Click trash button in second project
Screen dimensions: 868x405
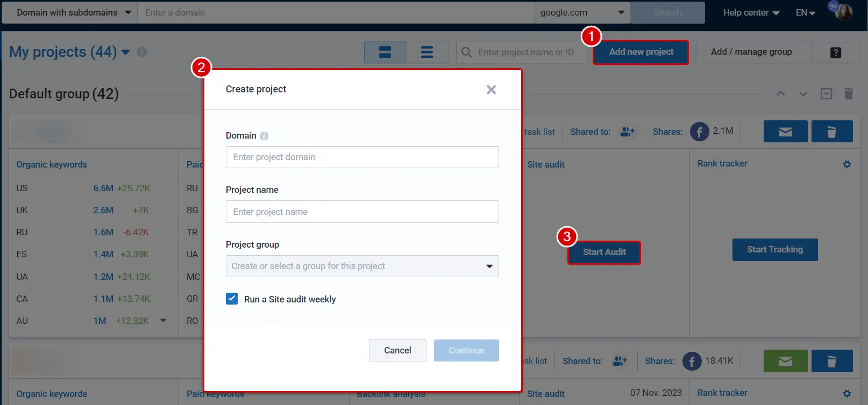[832, 361]
